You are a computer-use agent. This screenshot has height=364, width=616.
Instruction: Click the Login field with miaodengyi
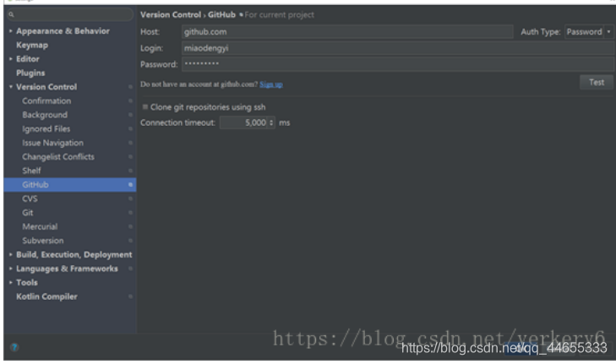tap(398, 48)
